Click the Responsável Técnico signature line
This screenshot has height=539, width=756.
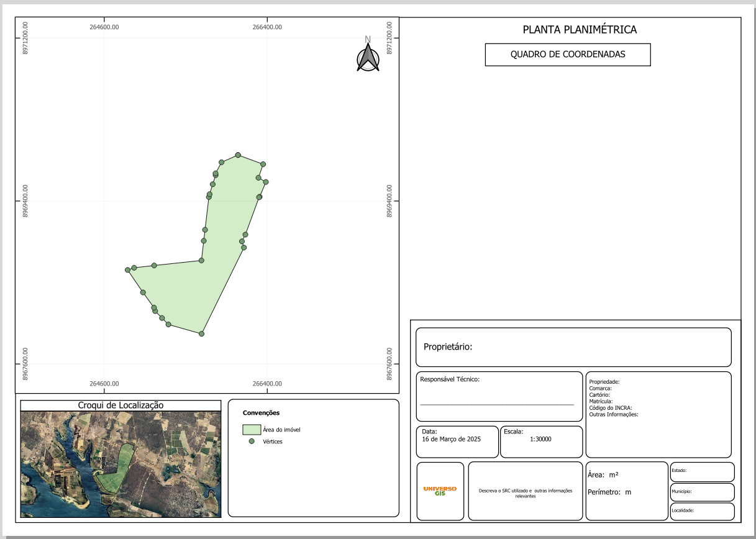(496, 404)
